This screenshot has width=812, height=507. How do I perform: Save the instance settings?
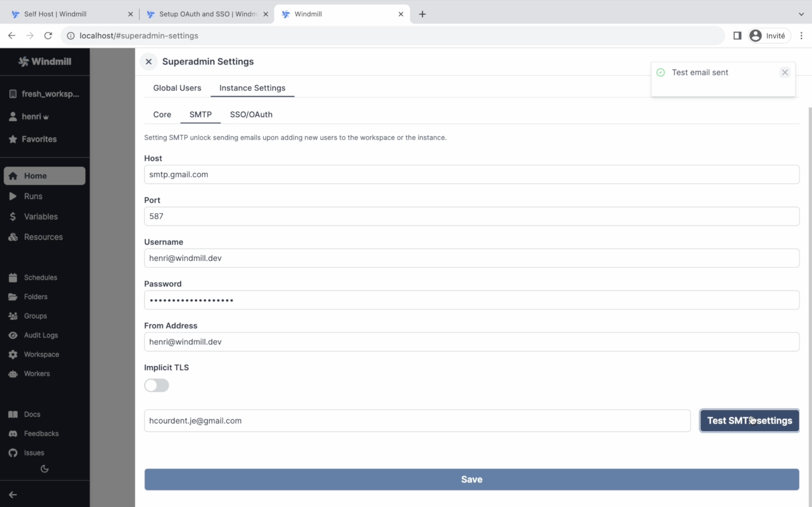pos(472,479)
